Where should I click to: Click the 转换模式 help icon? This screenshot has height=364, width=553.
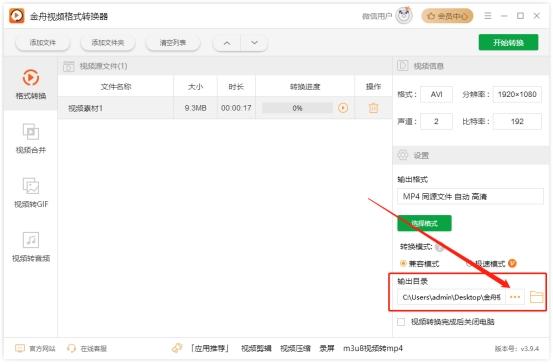[x=439, y=247]
